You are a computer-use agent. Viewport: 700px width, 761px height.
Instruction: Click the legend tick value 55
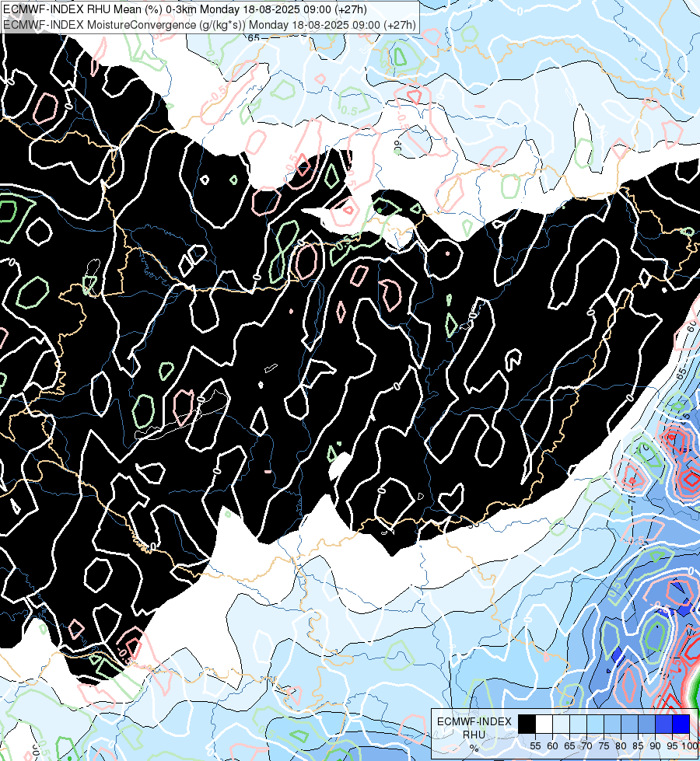(535, 746)
